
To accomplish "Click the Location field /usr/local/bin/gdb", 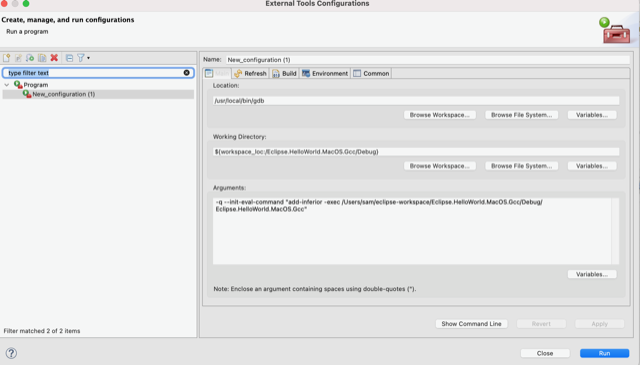I will coord(416,101).
